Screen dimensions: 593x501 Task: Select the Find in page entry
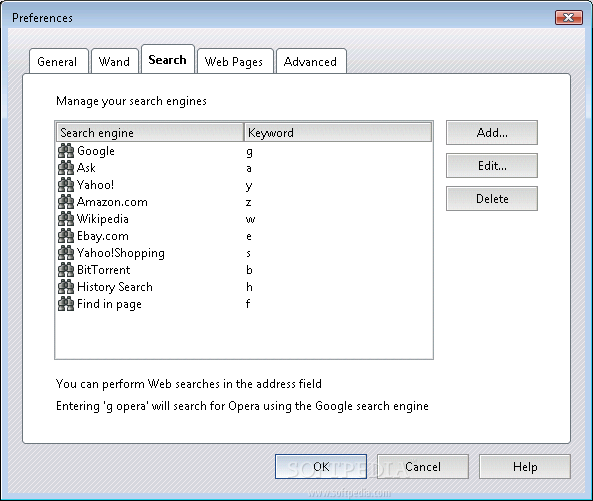point(244,304)
